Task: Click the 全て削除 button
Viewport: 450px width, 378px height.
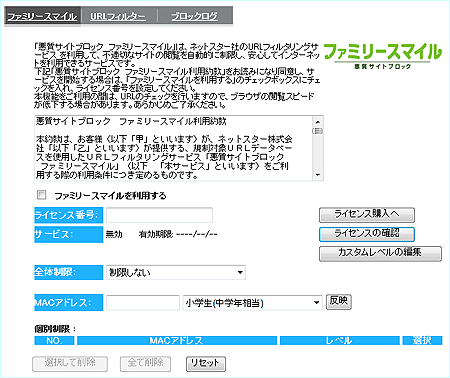Action: [x=145, y=364]
